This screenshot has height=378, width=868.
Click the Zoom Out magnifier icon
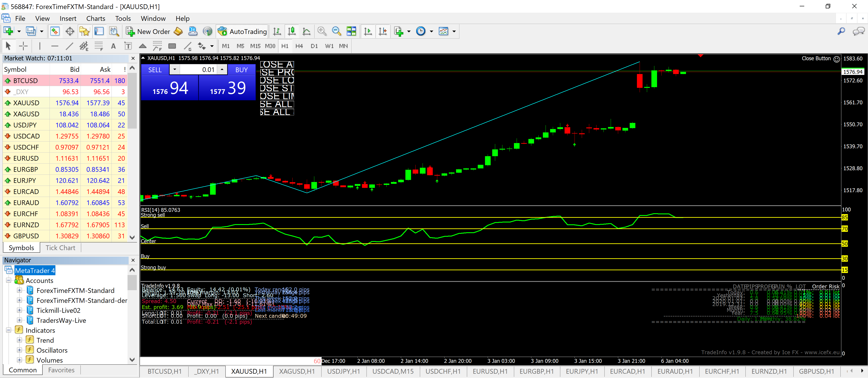pyautogui.click(x=336, y=31)
